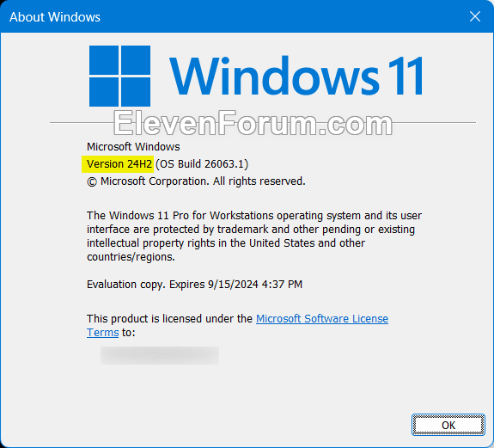Click the Windows 11 wordmark text

tap(296, 76)
